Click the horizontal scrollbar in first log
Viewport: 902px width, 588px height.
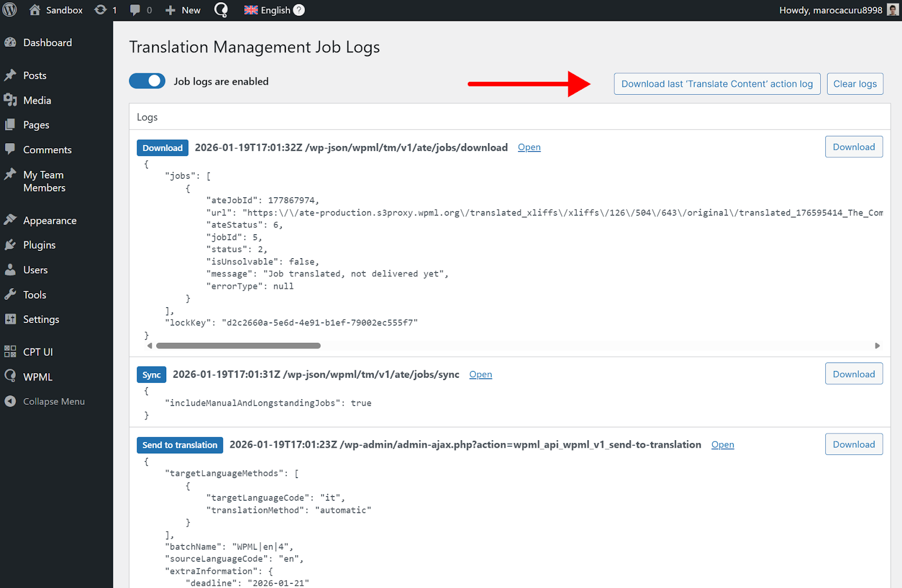click(238, 346)
